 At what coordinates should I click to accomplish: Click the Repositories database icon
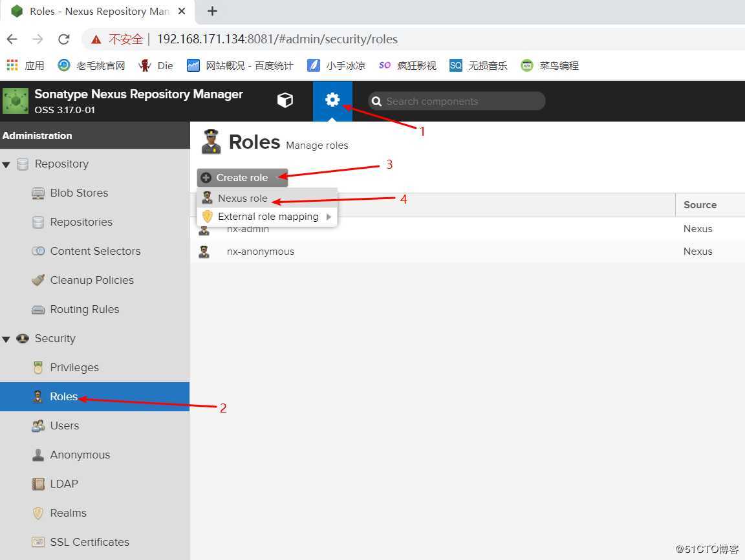tap(38, 222)
